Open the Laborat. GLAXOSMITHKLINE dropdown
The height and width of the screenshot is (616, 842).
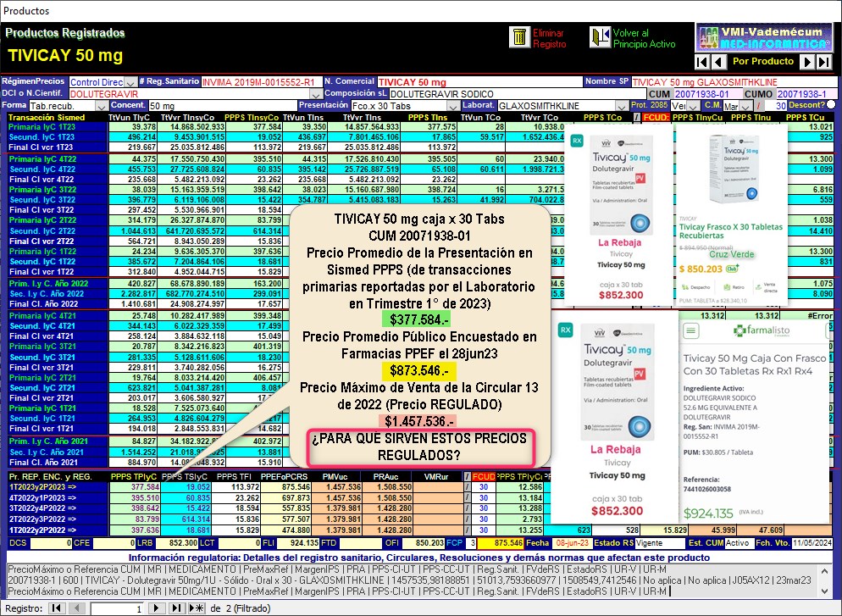click(x=622, y=106)
